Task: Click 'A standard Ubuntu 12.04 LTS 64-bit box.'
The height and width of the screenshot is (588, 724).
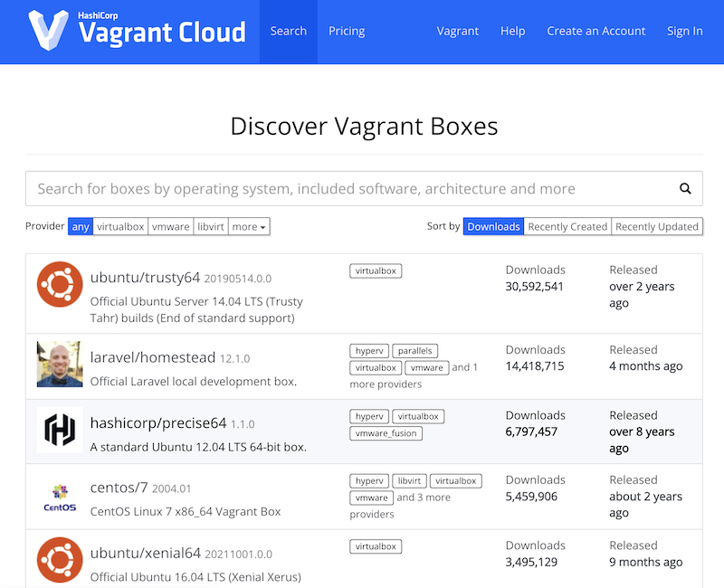Action: pos(198,447)
